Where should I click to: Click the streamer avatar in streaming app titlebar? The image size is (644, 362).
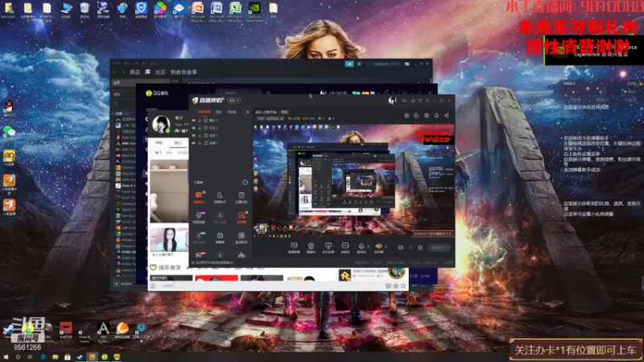[392, 101]
